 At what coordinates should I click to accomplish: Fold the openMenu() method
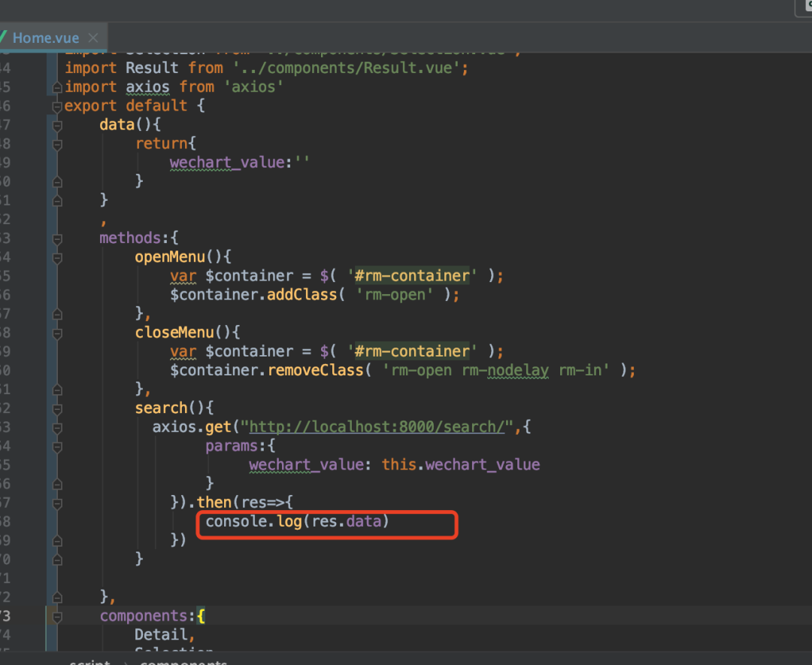pyautogui.click(x=57, y=257)
